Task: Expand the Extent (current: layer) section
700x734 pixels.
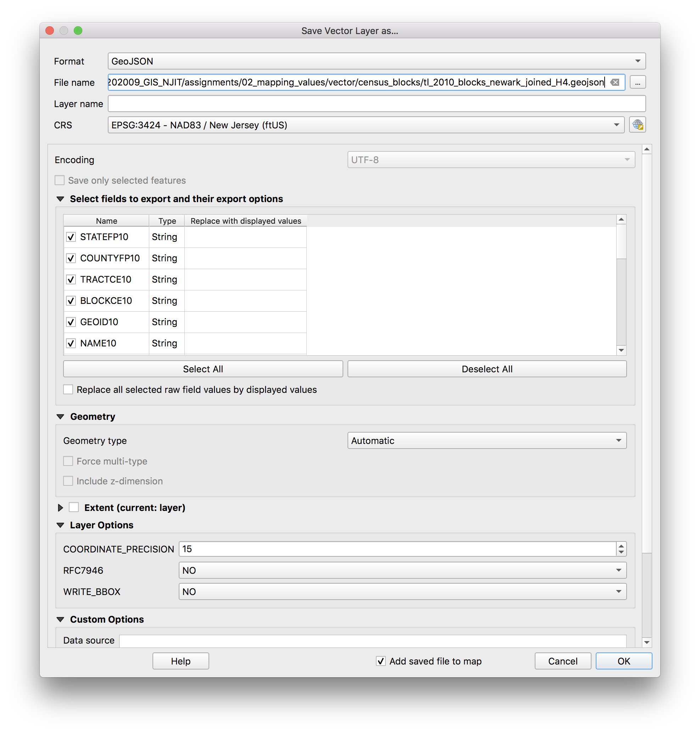Action: tap(60, 507)
